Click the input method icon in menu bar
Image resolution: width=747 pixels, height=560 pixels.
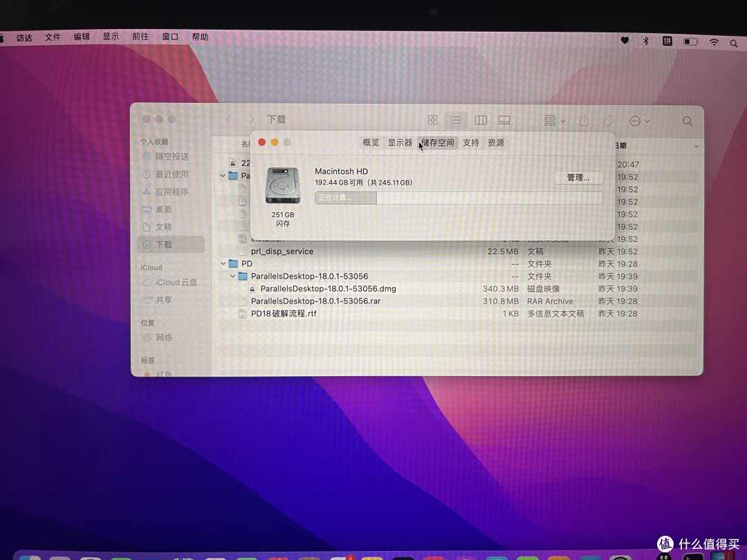pos(667,41)
